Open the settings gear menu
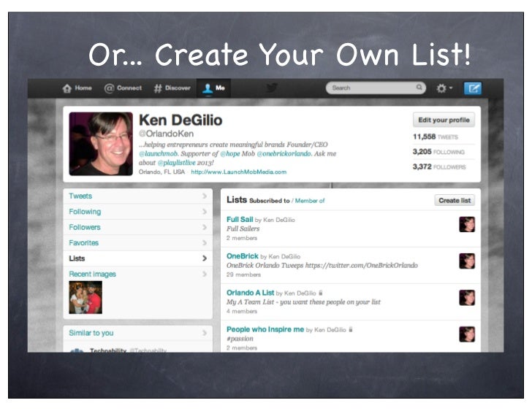Image resolution: width=532 pixels, height=411 pixels. pos(444,88)
